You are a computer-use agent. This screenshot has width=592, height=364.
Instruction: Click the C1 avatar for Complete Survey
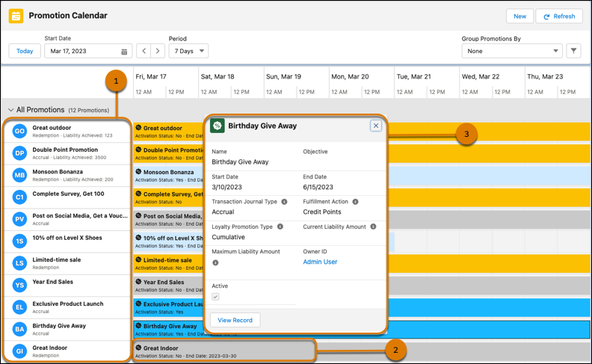(19, 197)
